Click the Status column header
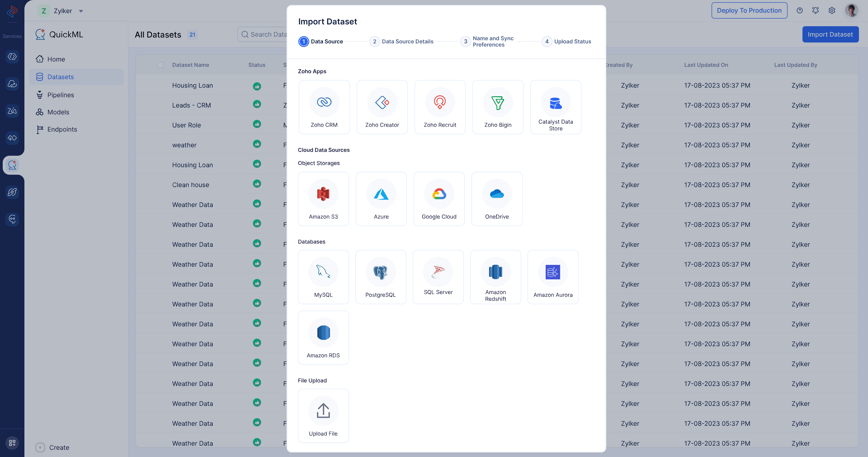 click(x=257, y=65)
